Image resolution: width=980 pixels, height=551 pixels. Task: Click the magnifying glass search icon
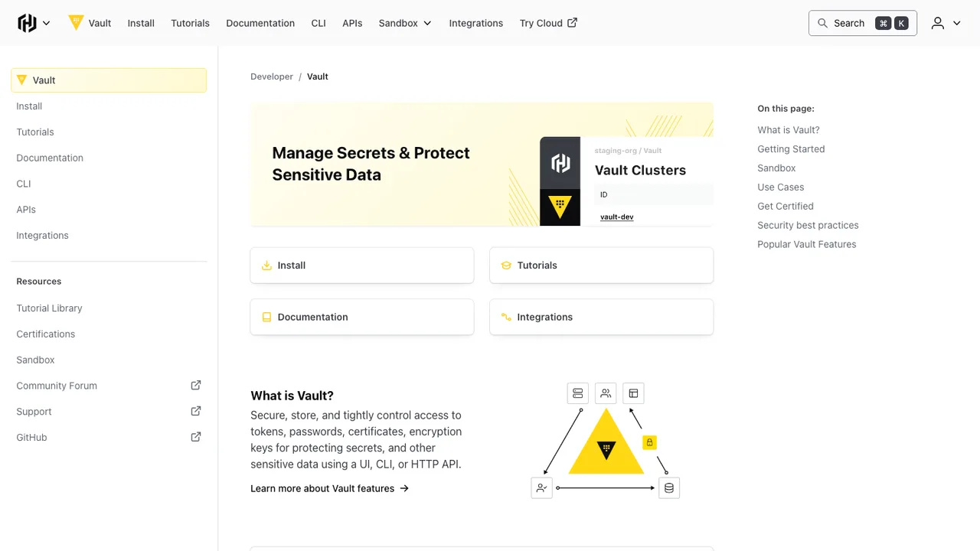(823, 23)
